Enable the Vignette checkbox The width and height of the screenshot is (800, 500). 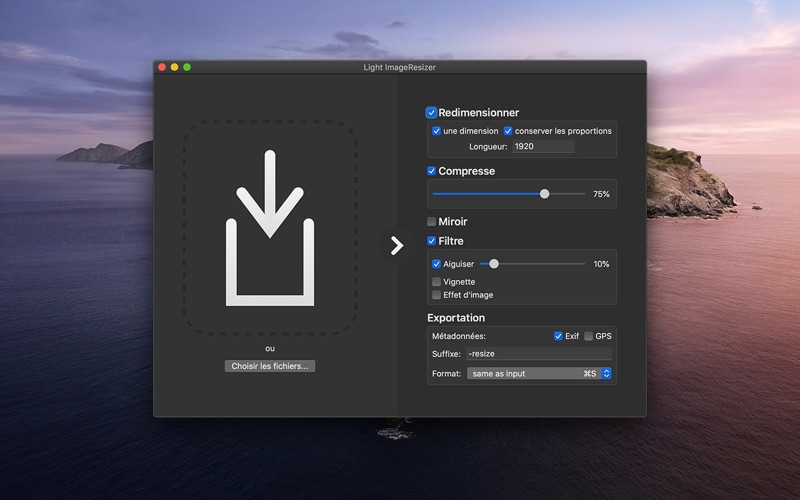pos(436,282)
